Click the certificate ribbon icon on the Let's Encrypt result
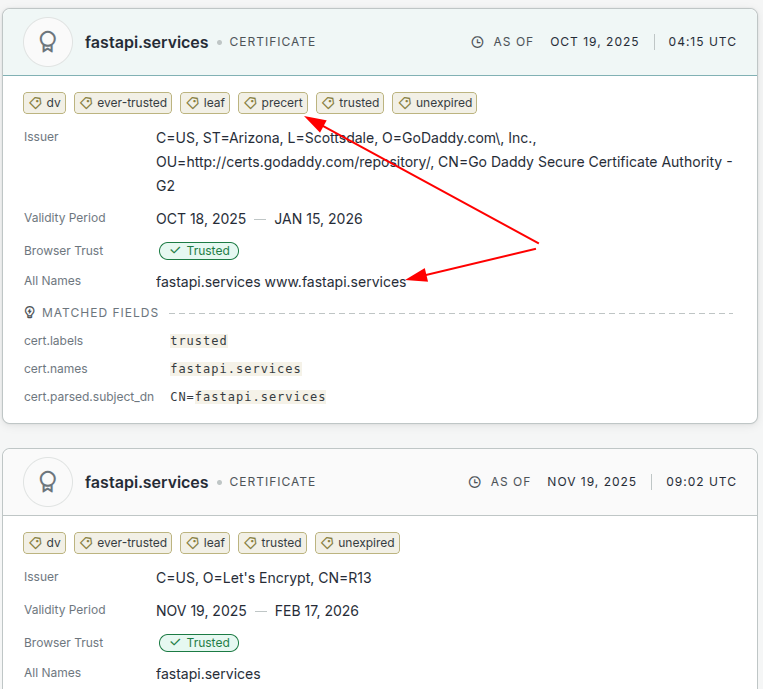Viewport: 763px width, 689px height. pos(47,482)
